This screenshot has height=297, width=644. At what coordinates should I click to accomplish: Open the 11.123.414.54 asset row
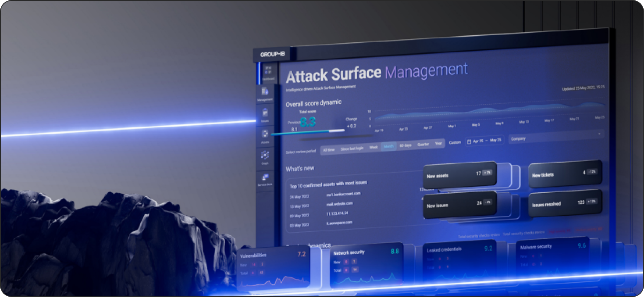pos(337,213)
